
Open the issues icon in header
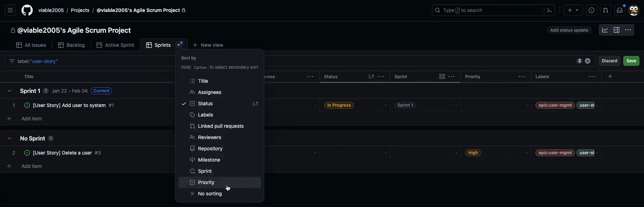click(592, 10)
